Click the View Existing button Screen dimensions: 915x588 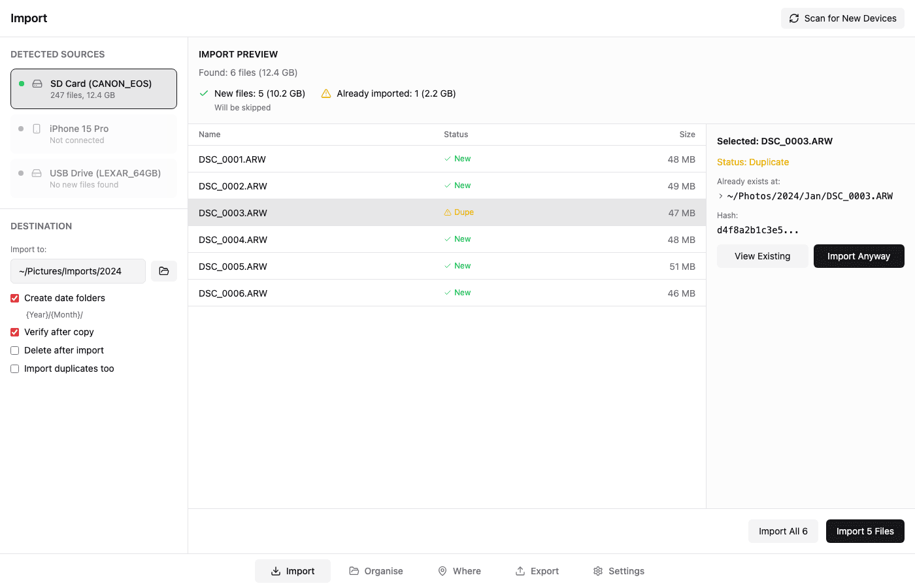pyautogui.click(x=762, y=256)
